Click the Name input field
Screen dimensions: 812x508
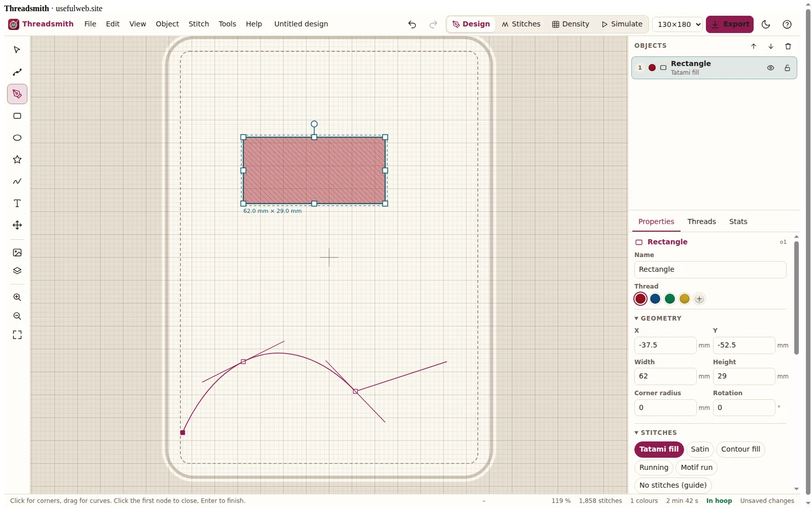710,270
